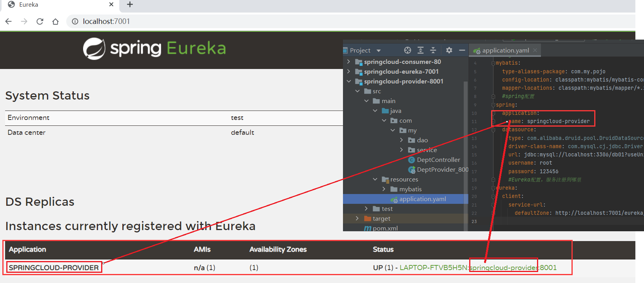Expand springcloud-eureka-7001 module
This screenshot has width=644, height=283.
(x=348, y=71)
